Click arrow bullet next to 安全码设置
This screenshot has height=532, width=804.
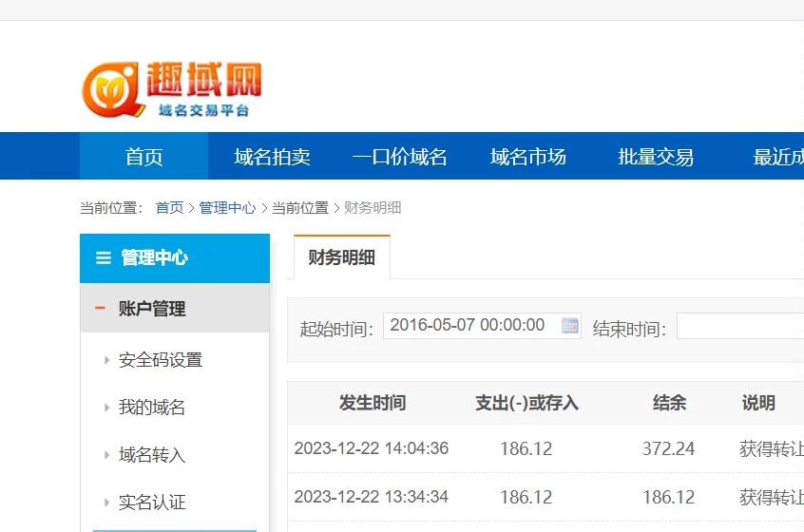point(106,360)
